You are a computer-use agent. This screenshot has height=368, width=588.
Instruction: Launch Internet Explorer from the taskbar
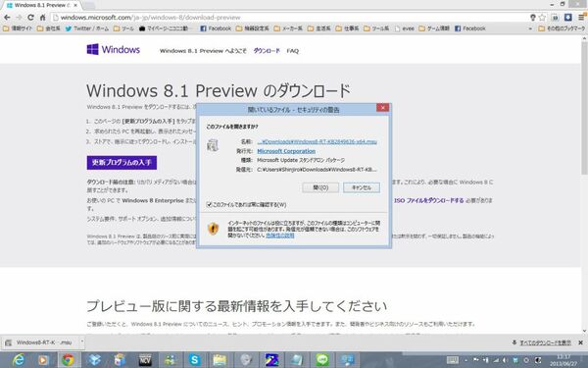pyautogui.click(x=18, y=360)
